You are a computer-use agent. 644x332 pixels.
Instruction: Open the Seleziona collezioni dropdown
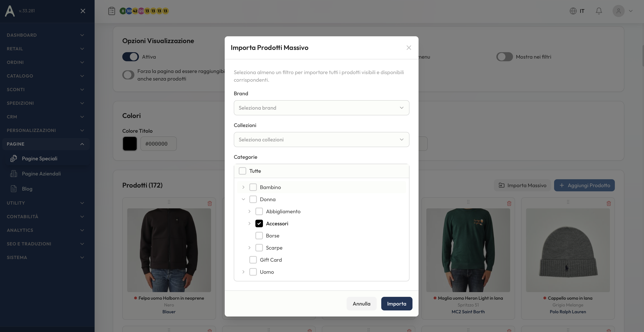[x=321, y=140]
